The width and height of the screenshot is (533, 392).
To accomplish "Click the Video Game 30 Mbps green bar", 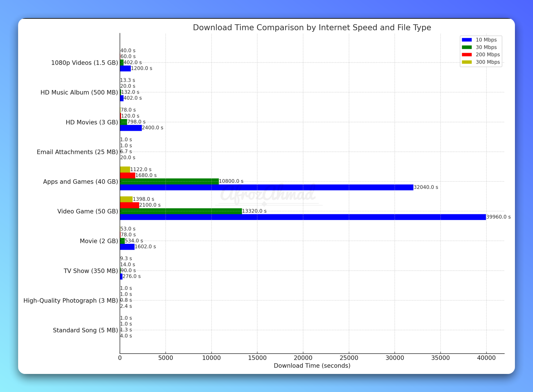I will coord(181,211).
